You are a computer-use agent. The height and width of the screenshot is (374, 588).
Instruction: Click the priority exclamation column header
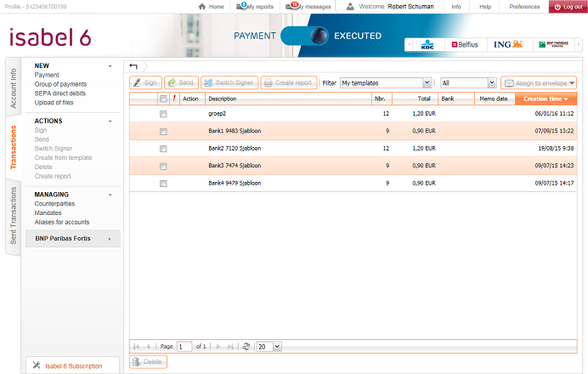[x=174, y=99]
